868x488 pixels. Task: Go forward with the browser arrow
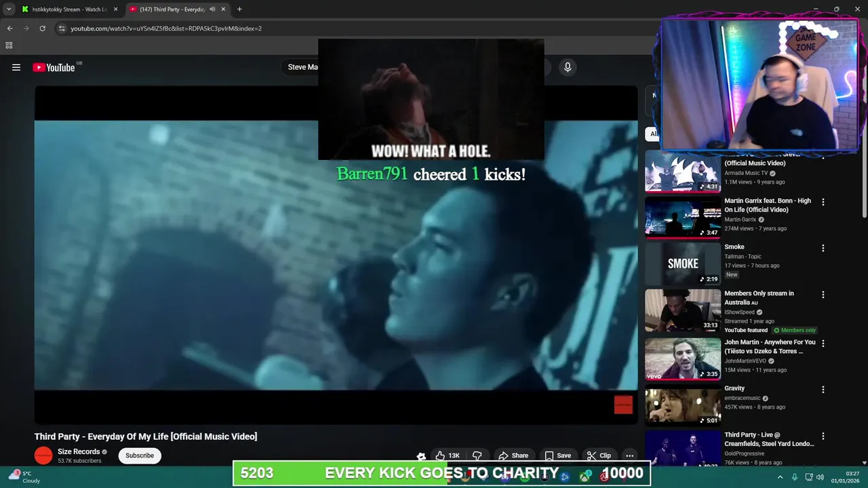coord(26,28)
